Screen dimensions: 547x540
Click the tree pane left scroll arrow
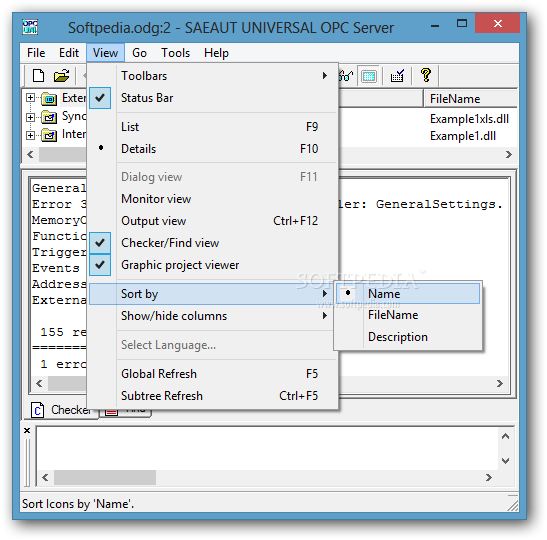coord(30,155)
